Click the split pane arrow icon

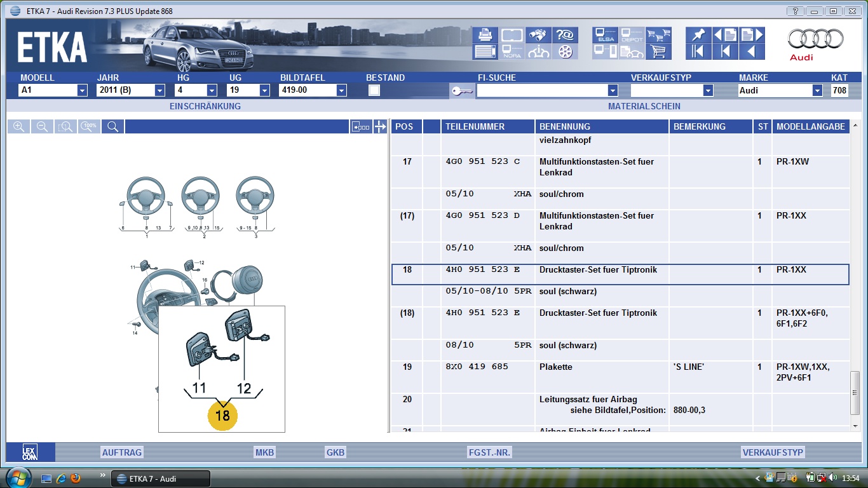coord(380,126)
